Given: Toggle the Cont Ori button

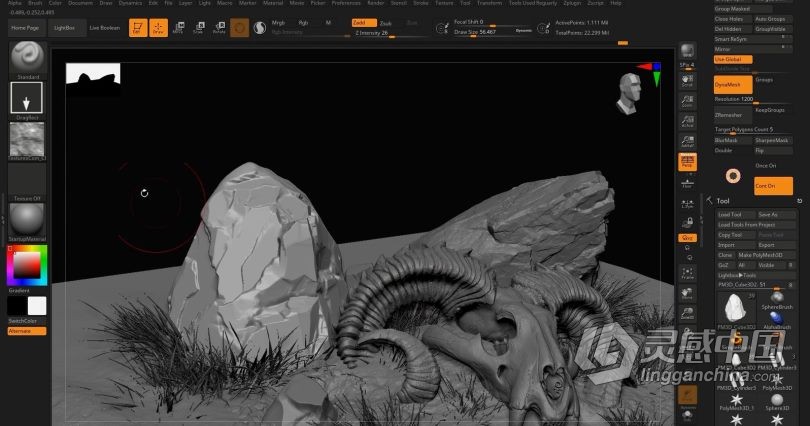Looking at the screenshot, I should [773, 186].
